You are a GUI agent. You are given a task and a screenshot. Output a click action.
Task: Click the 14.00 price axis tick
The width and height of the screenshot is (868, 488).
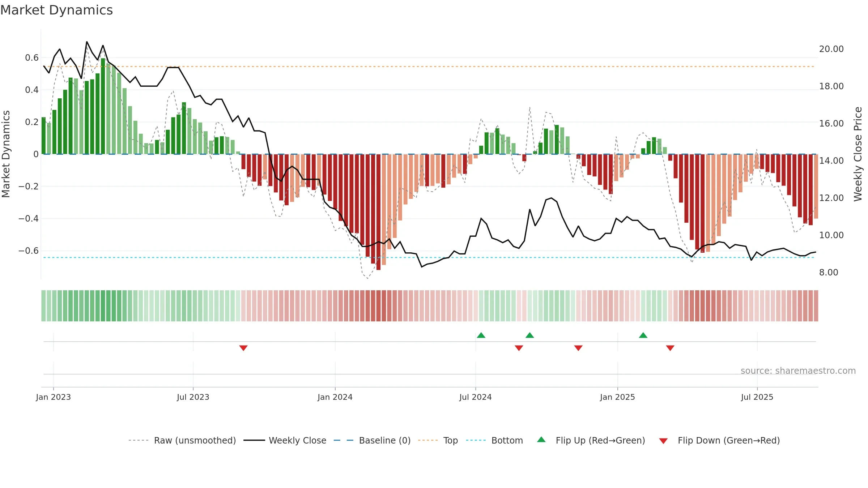click(831, 160)
